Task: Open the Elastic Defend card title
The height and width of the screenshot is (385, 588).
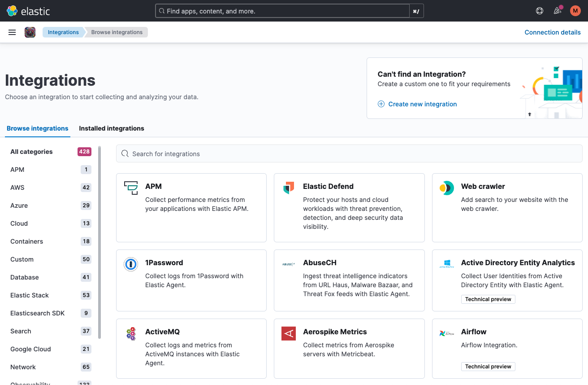Action: coord(328,186)
